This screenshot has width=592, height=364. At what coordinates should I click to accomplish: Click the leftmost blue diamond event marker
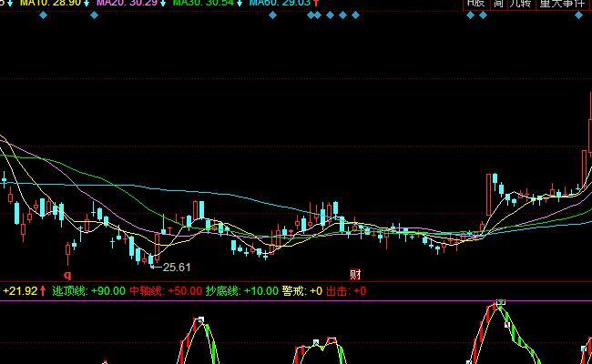43,15
